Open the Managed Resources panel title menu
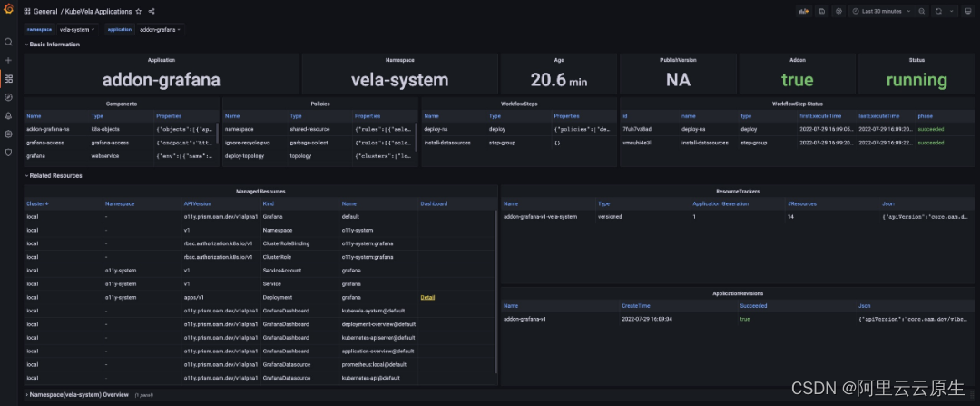This screenshot has width=980, height=406. tap(260, 191)
